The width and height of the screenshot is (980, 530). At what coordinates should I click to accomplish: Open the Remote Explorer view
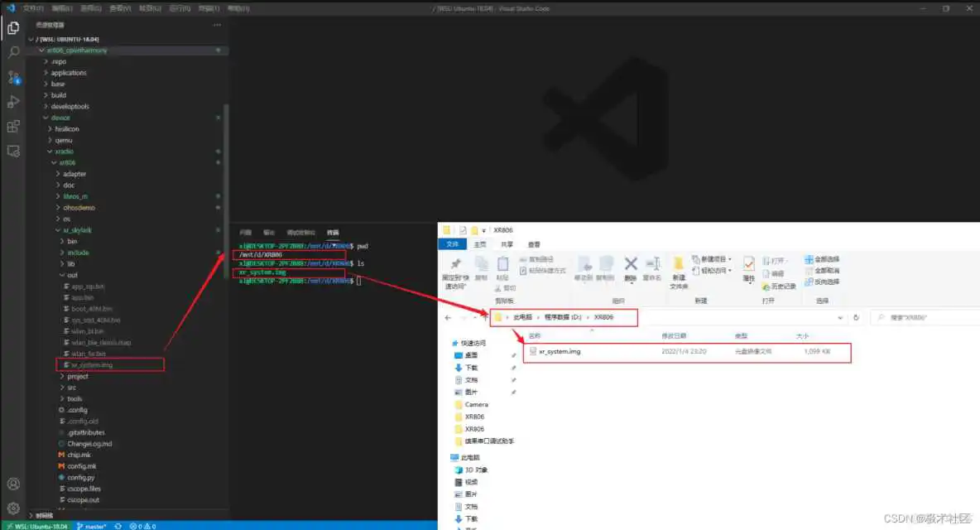[13, 152]
